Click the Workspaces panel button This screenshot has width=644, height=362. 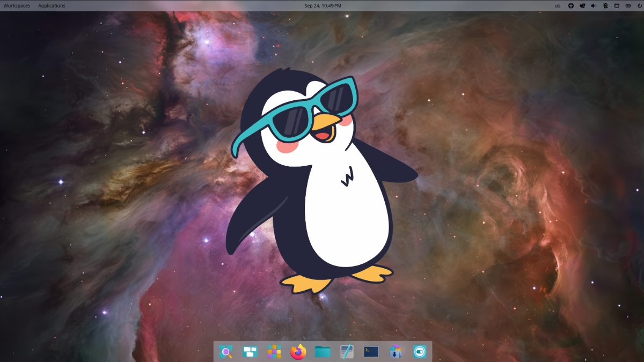[x=17, y=6]
